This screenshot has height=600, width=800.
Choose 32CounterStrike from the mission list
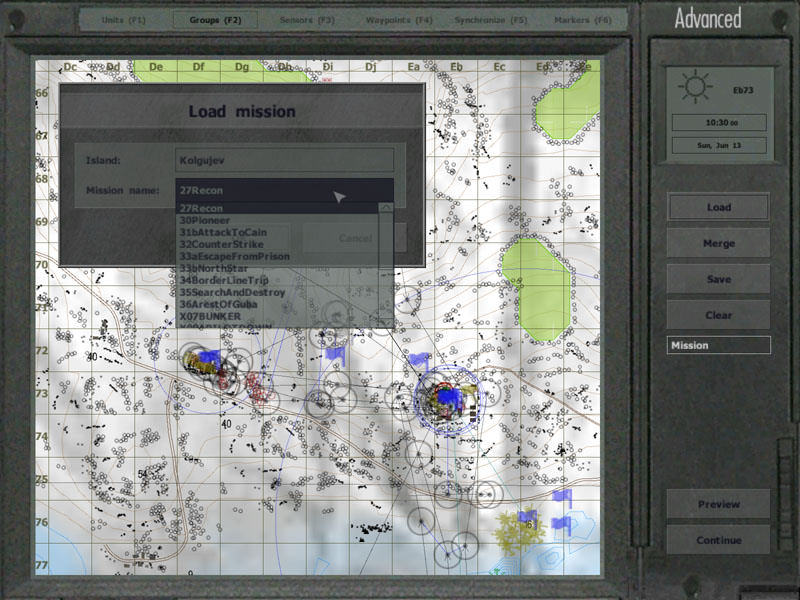click(x=230, y=244)
